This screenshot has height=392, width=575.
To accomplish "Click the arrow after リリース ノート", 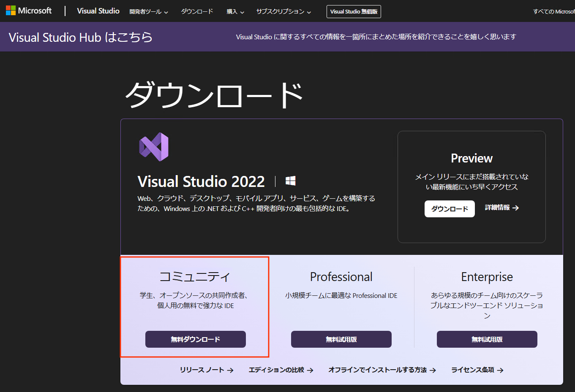I will pyautogui.click(x=230, y=370).
